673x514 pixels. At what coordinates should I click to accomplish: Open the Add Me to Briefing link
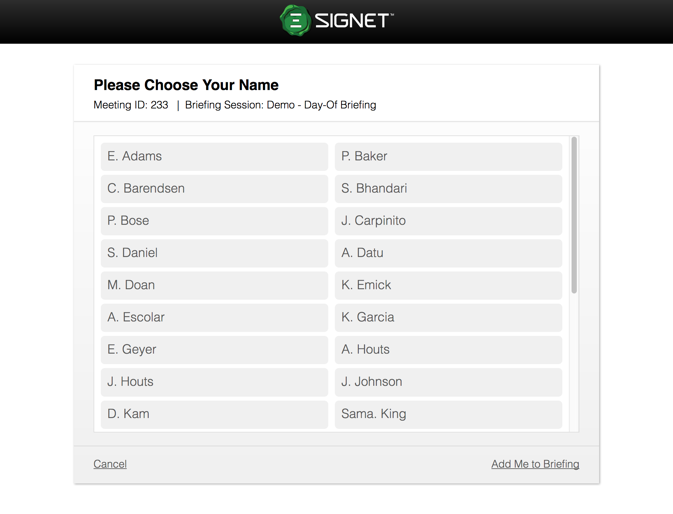pos(535,464)
